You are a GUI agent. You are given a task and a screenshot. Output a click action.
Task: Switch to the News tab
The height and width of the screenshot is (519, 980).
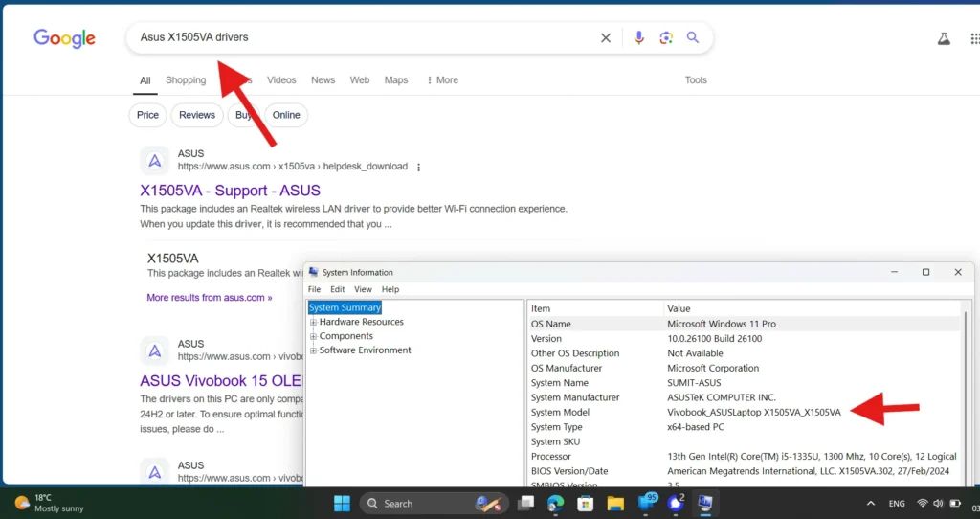[323, 80]
